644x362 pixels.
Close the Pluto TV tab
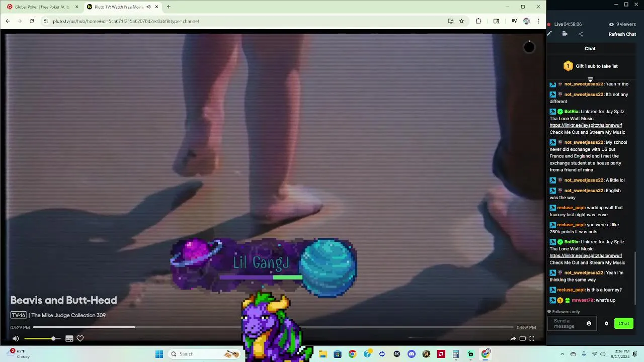[x=156, y=7]
